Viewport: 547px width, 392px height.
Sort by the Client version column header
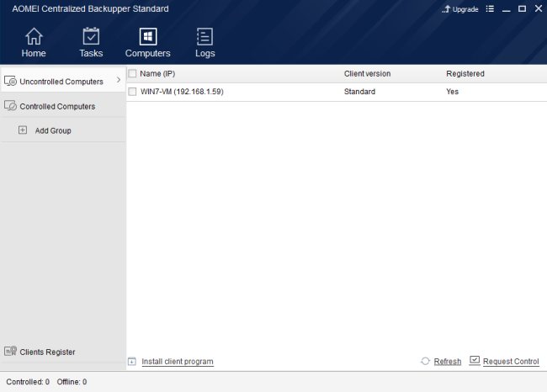click(368, 73)
